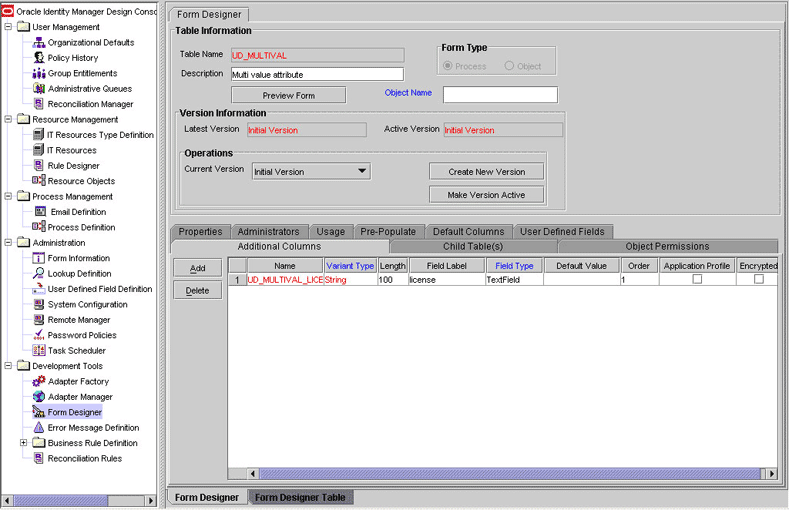Click the Description text field
The width and height of the screenshot is (789, 510).
pyautogui.click(x=318, y=74)
